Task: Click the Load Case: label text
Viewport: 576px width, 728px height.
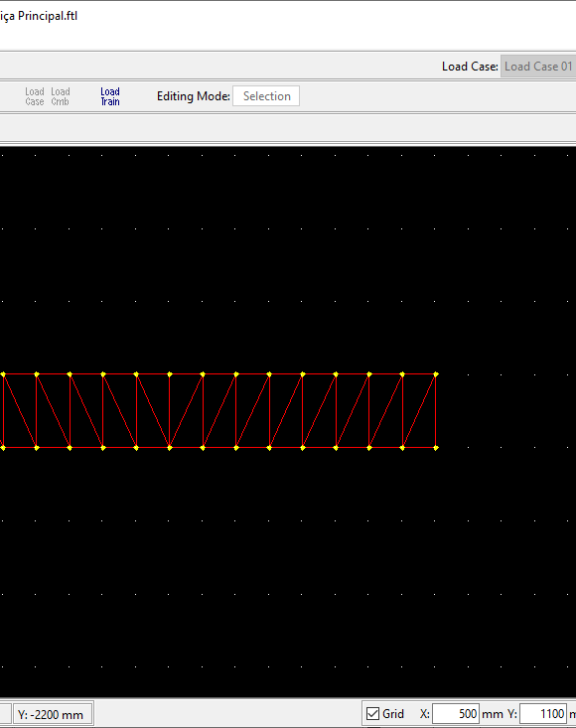Action: tap(470, 67)
